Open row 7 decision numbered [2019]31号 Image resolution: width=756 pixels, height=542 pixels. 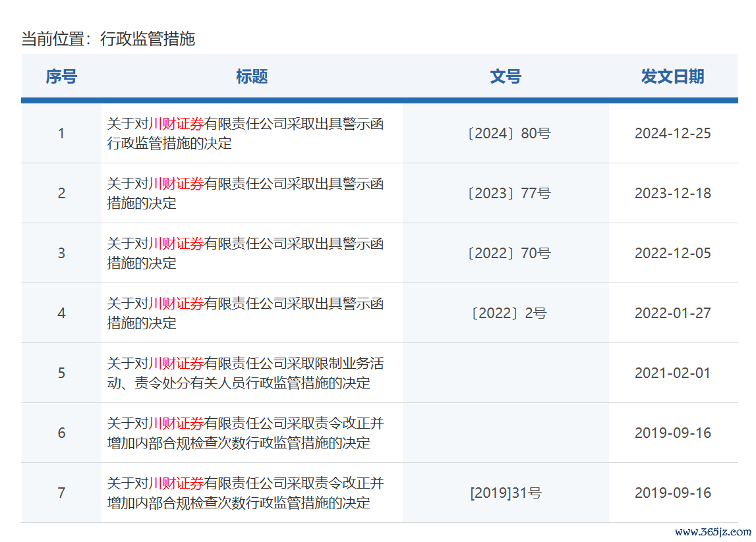click(x=245, y=493)
